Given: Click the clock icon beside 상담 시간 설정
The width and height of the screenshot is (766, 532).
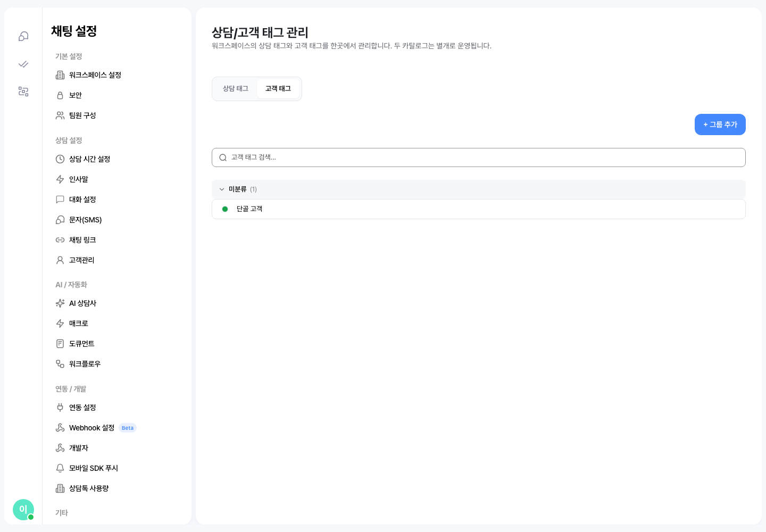Looking at the screenshot, I should tap(60, 159).
